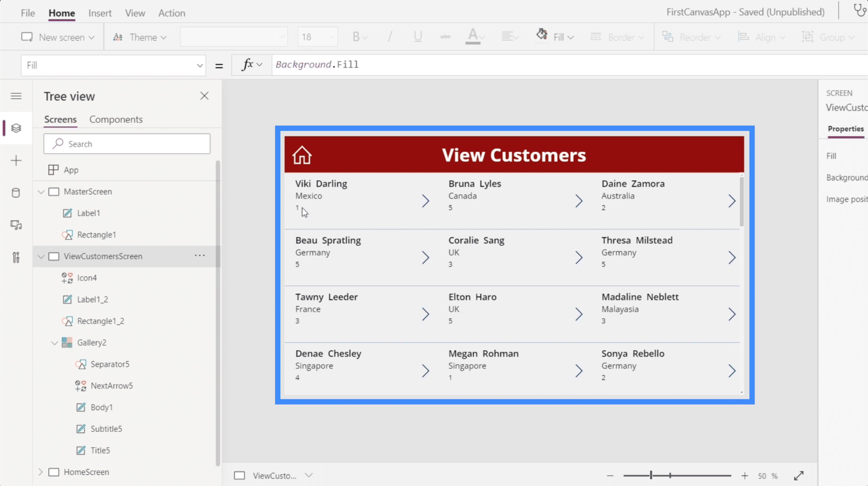This screenshot has width=868, height=486.
Task: Click the home/back navigation icon
Action: point(302,155)
